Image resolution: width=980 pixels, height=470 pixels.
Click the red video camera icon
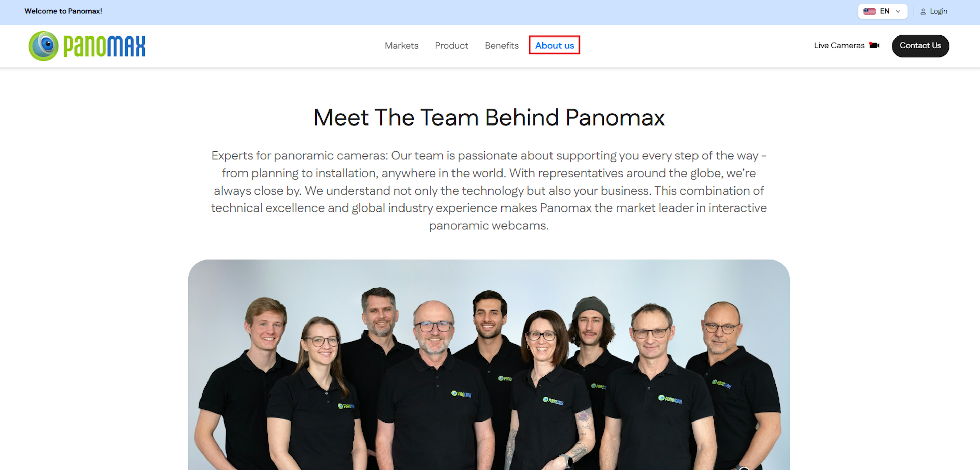874,45
